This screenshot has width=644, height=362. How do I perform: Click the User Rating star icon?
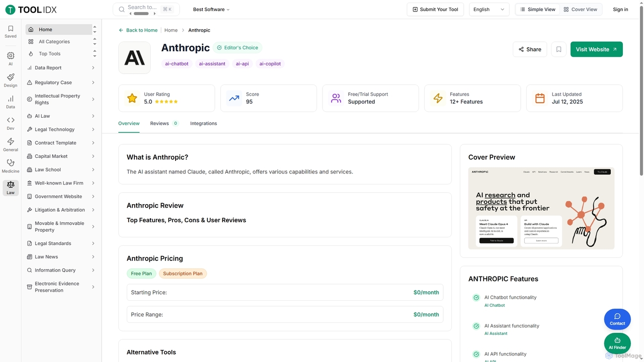[132, 98]
